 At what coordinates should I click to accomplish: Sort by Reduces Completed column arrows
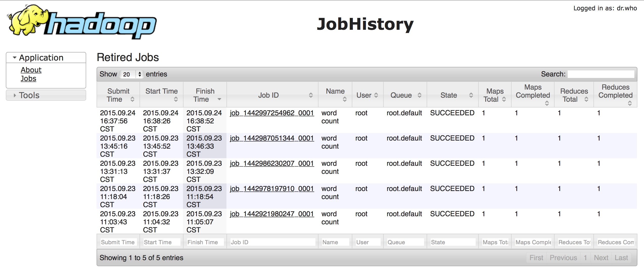pyautogui.click(x=630, y=103)
